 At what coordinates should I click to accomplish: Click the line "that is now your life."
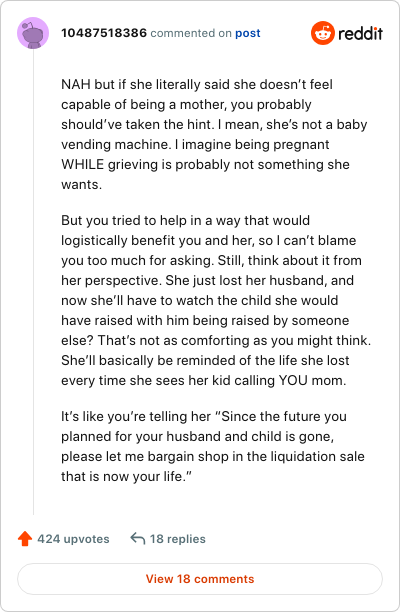point(126,476)
